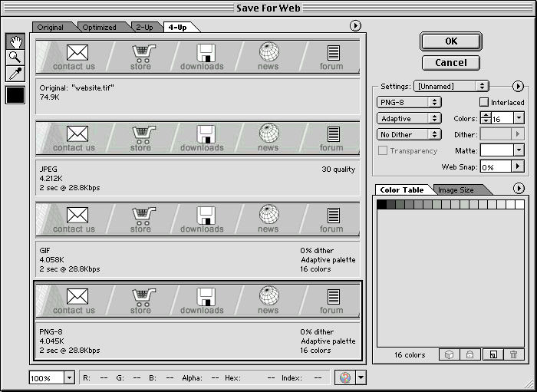This screenshot has width=537, height=392.
Task: Click the new color icon in Color Table
Action: tap(493, 354)
